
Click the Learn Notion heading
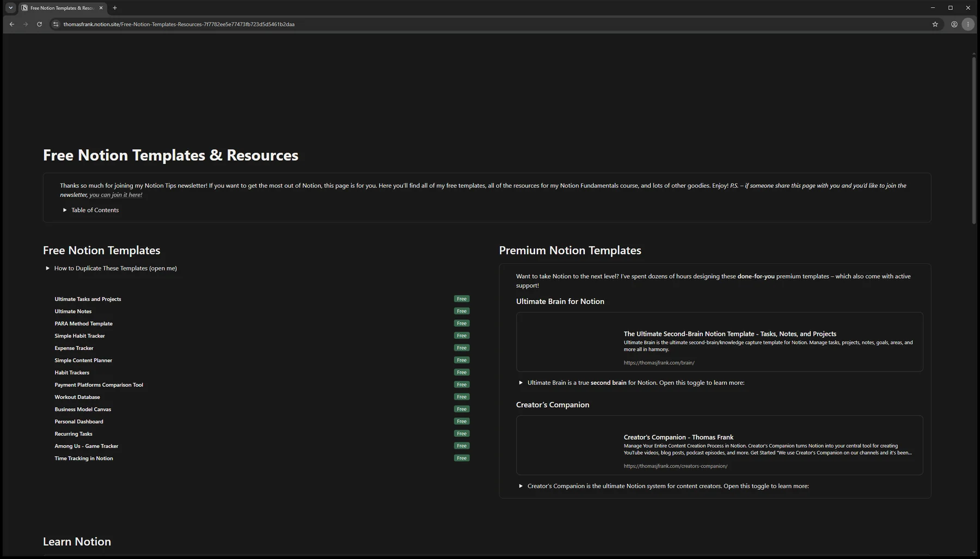tap(77, 542)
